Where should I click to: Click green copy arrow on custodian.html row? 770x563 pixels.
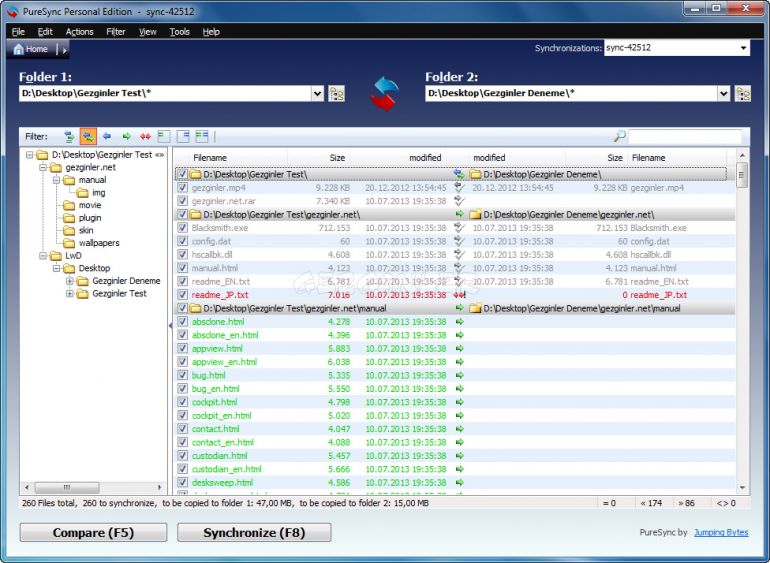point(460,456)
